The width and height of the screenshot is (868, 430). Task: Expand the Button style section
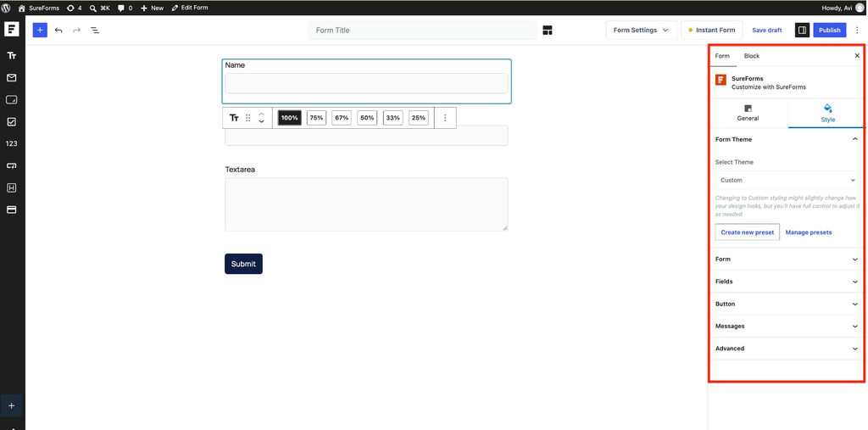pyautogui.click(x=787, y=304)
